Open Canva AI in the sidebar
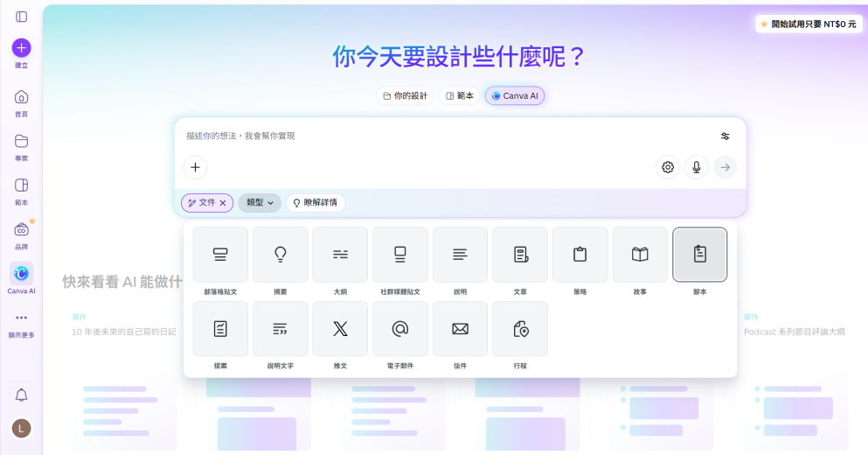 click(x=22, y=279)
